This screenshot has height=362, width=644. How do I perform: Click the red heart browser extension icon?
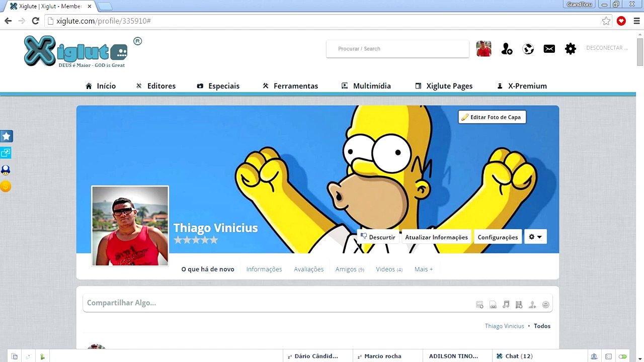[x=621, y=21]
